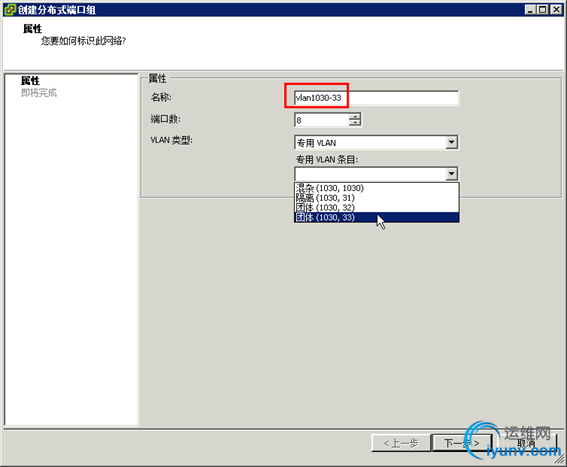This screenshot has width=567, height=467.
Task: Minimize the 创建分布式端口组 window
Action: [x=530, y=9]
